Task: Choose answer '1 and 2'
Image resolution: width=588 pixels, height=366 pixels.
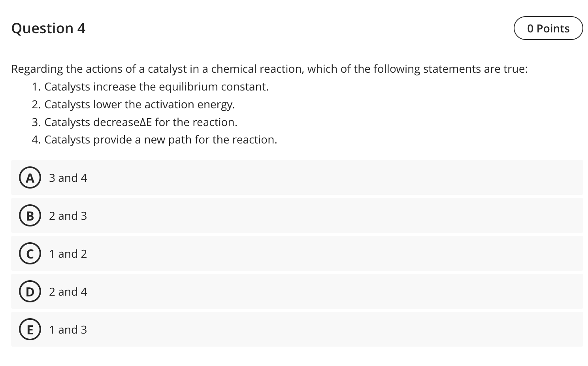Action: [68, 253]
